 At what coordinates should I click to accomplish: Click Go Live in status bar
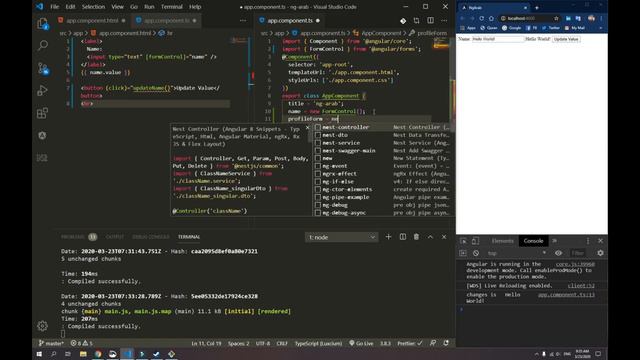click(x=361, y=343)
